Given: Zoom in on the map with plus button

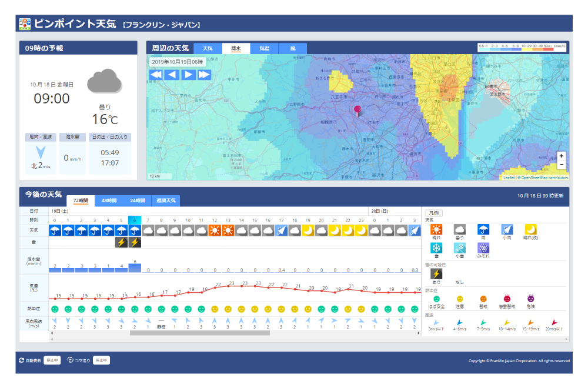Looking at the screenshot, I should click(562, 156).
